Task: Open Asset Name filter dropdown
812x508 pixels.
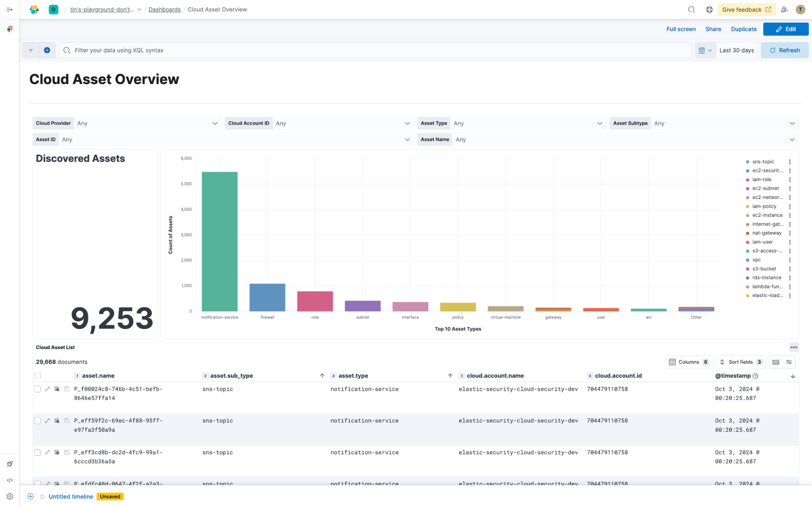Action: [625, 139]
